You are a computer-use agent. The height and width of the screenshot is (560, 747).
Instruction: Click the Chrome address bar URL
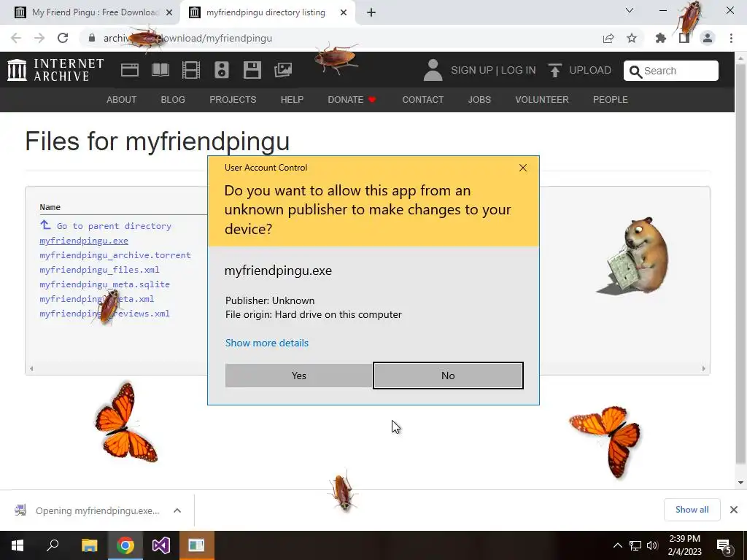pyautogui.click(x=187, y=38)
